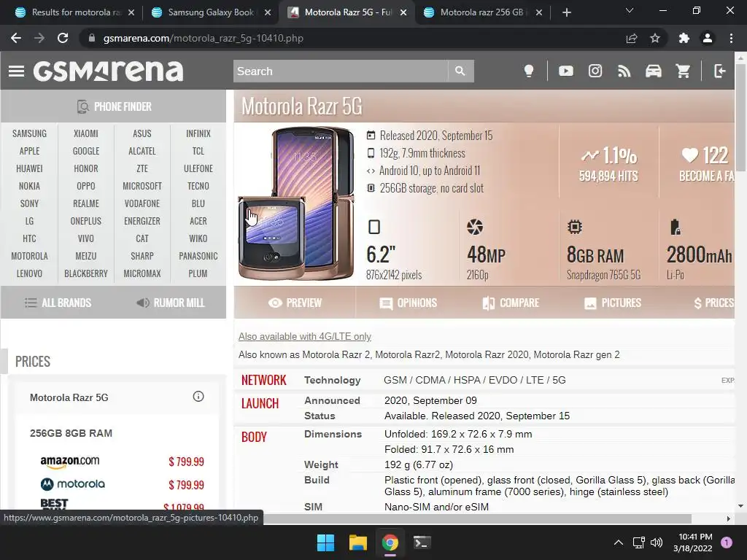
Task: Open the Xiaomi brand link
Action: [x=86, y=134]
